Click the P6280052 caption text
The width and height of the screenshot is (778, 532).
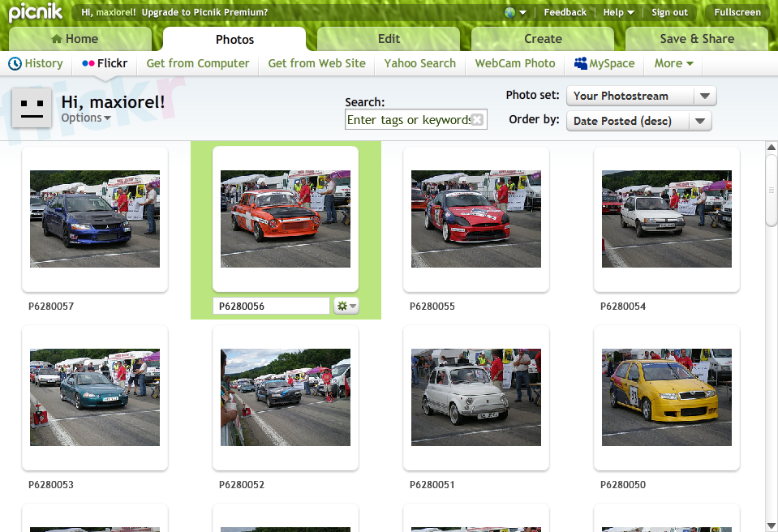coord(242,485)
